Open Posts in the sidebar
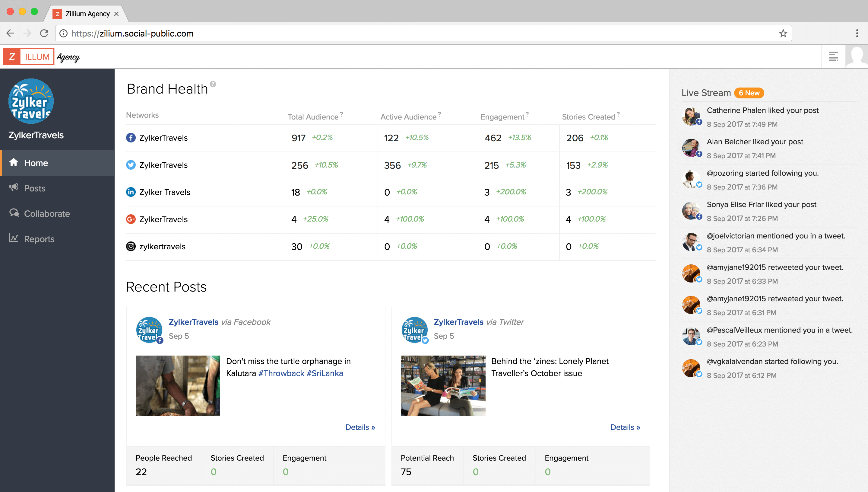This screenshot has height=492, width=868. pos(34,188)
